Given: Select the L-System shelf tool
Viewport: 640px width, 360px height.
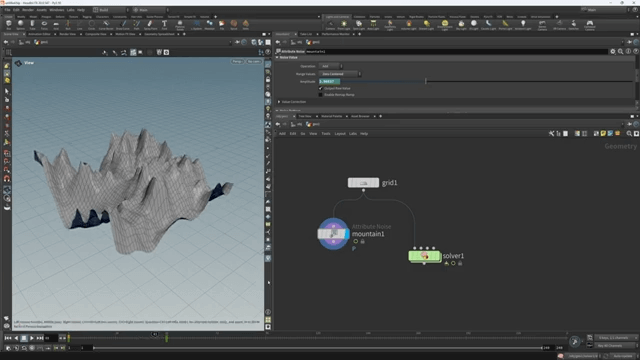Looking at the screenshot, I should pos(196,24).
